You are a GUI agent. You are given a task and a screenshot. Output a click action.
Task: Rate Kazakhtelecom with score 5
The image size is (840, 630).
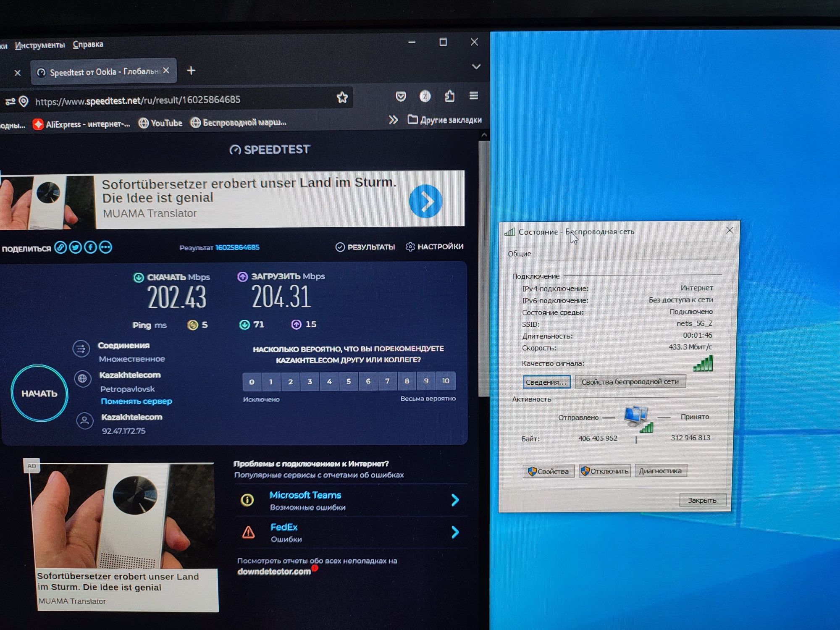point(349,381)
